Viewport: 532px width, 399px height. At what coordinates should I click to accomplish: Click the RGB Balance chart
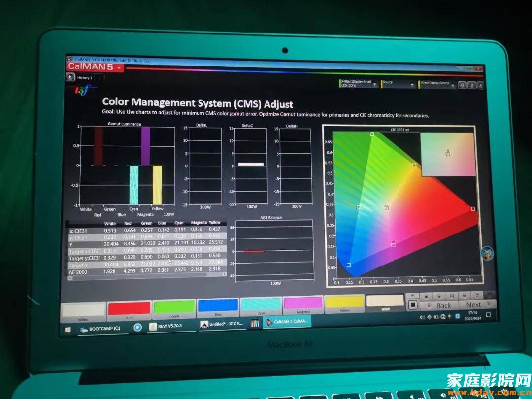coord(274,250)
